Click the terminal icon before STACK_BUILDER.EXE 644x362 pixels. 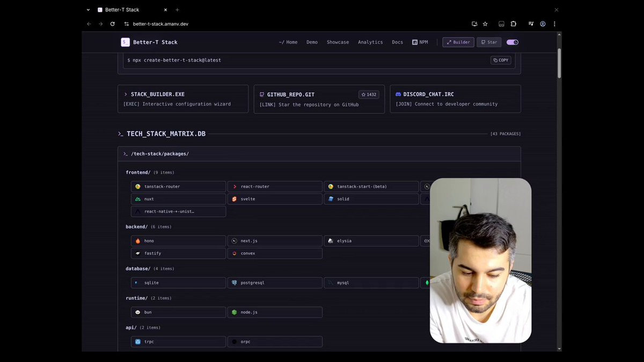click(126, 94)
